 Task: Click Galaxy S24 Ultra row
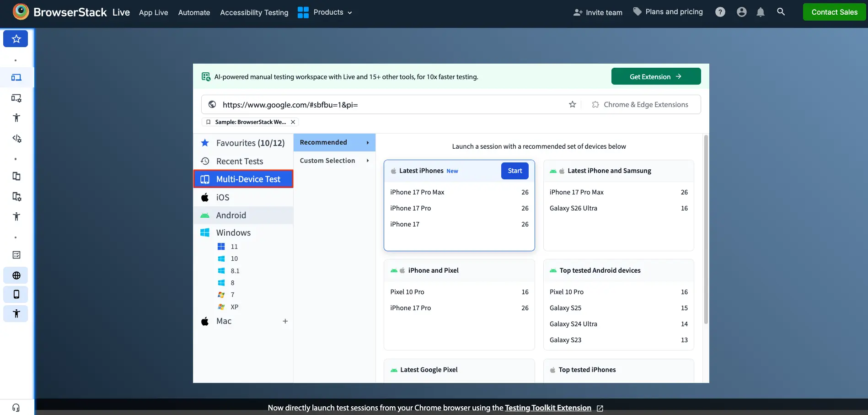[618, 324]
